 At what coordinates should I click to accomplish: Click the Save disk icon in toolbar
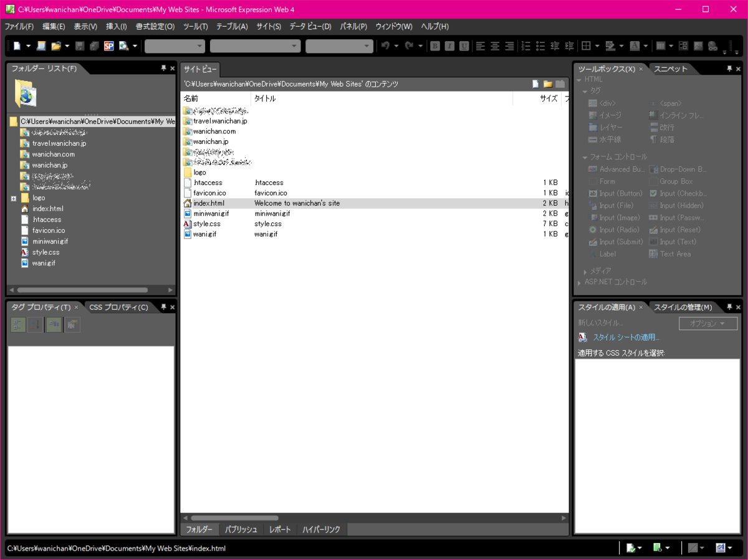coord(80,45)
